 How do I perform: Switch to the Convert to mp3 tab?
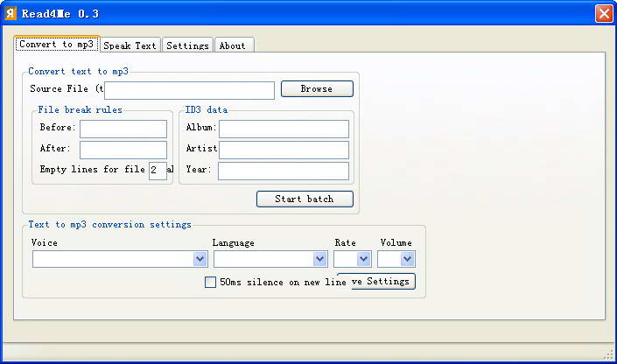(x=57, y=44)
